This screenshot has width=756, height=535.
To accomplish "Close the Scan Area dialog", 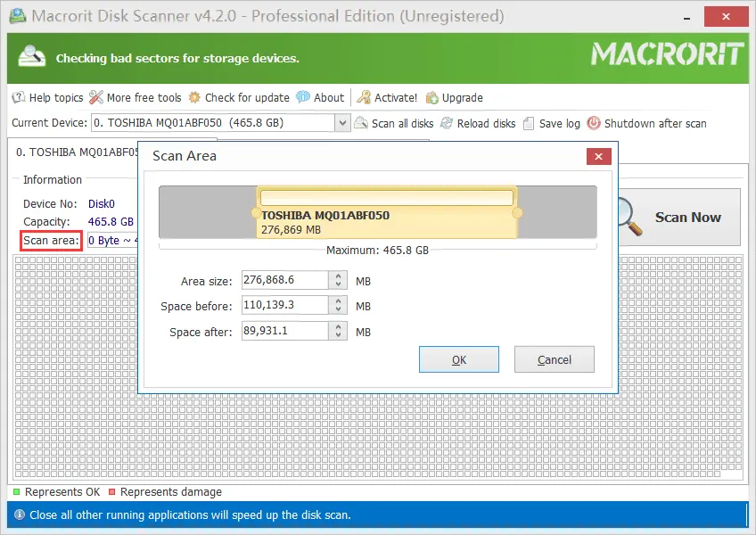I will [x=599, y=156].
